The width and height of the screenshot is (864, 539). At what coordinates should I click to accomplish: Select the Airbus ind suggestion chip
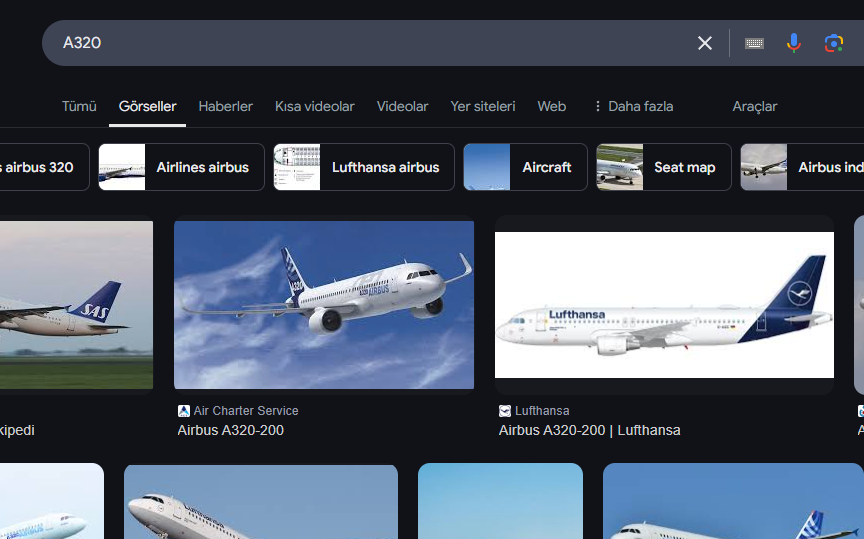pyautogui.click(x=802, y=167)
